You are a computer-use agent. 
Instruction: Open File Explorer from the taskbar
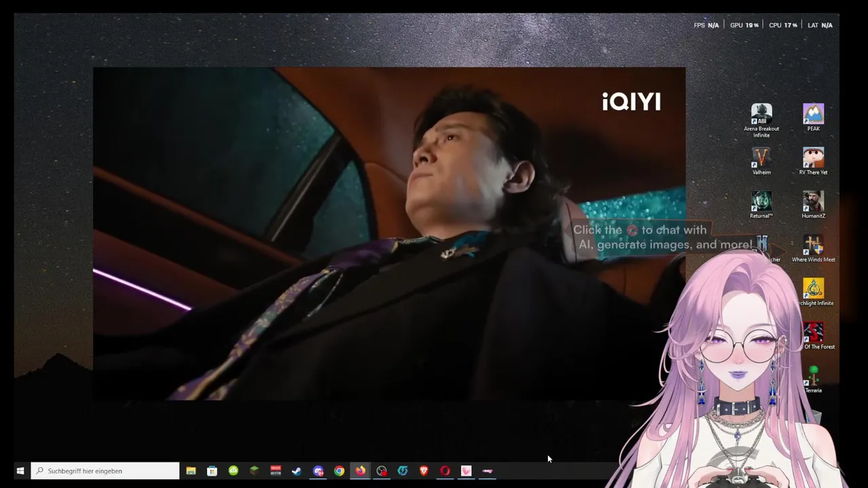(191, 471)
